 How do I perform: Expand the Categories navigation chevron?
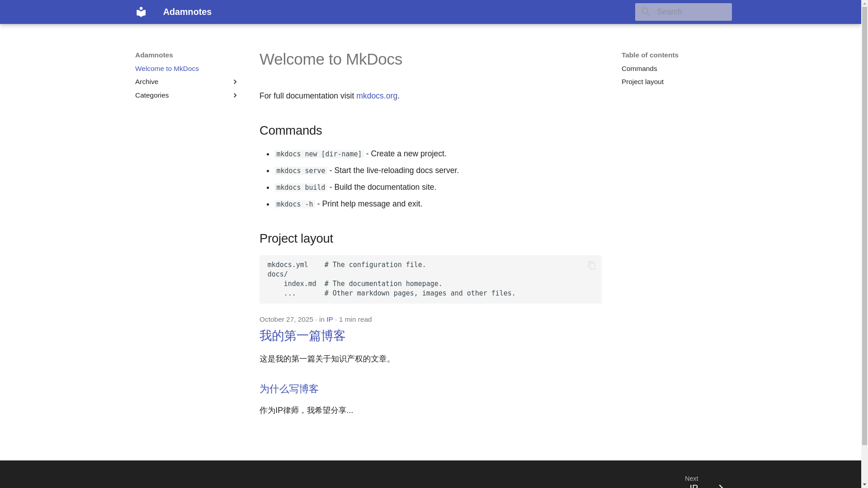235,95
